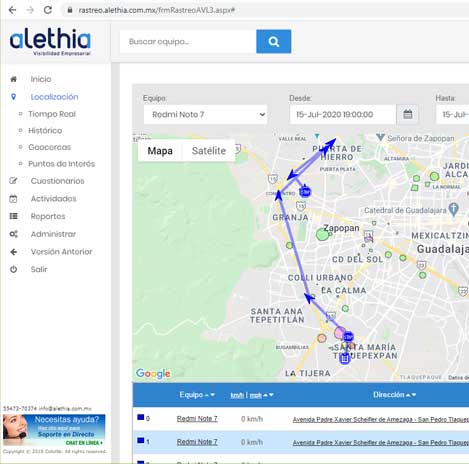
Task: Click the Actividades calendar icon
Action: 13,199
